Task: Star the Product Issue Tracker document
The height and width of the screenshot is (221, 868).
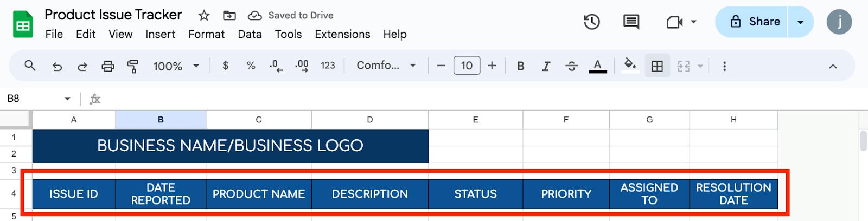Action: pyautogui.click(x=204, y=16)
